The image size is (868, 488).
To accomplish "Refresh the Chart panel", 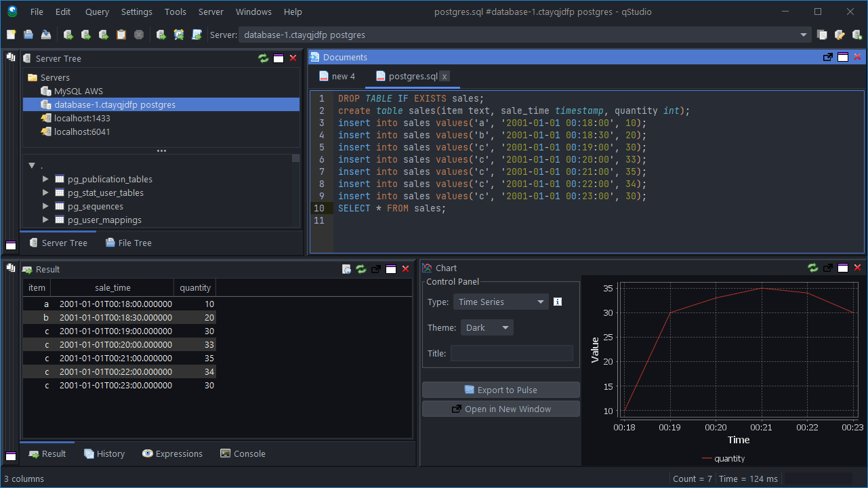I will [812, 268].
